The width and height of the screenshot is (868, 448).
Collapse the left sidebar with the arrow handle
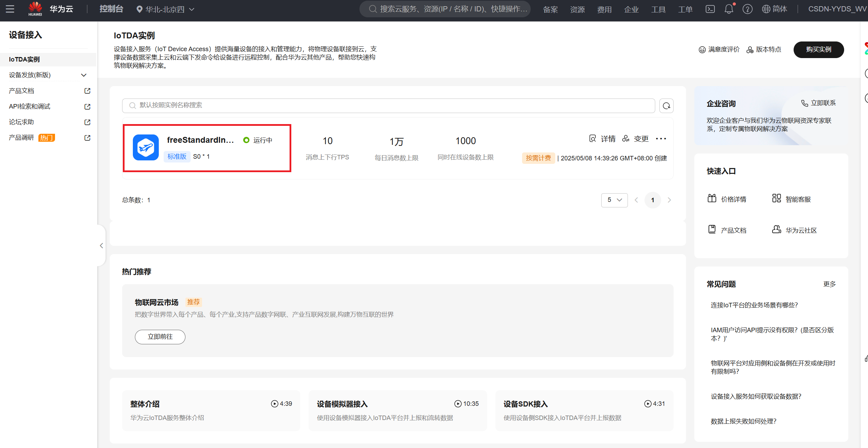pyautogui.click(x=101, y=245)
